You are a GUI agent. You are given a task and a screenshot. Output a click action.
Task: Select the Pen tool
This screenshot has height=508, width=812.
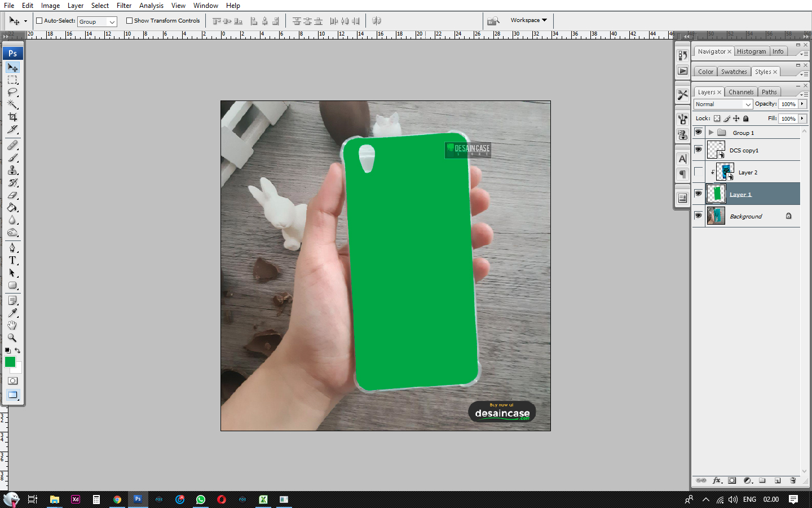pyautogui.click(x=12, y=248)
